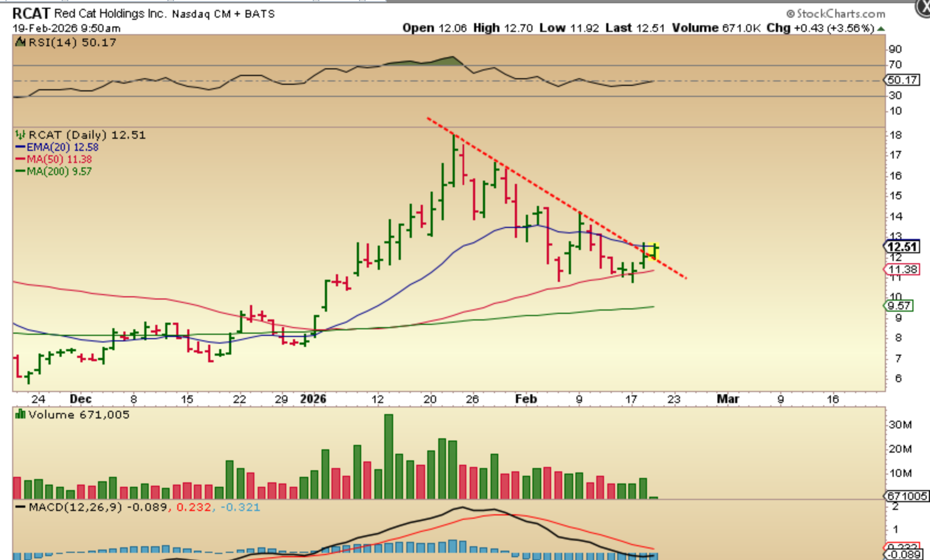Click the green MA(200) legend line marker
Screen dimensions: 930x560
[20, 171]
